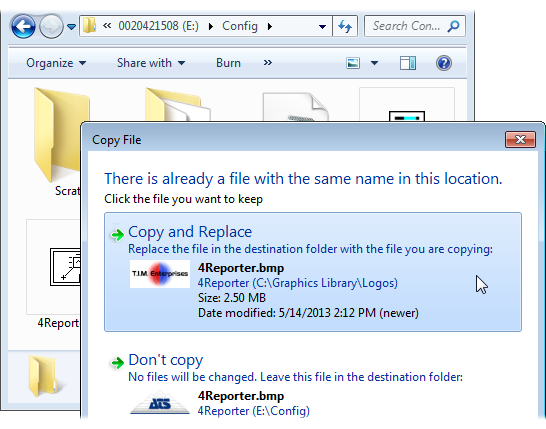The height and width of the screenshot is (429, 546).
Task: Click the ATS logo thumbnail
Action: [x=160, y=403]
